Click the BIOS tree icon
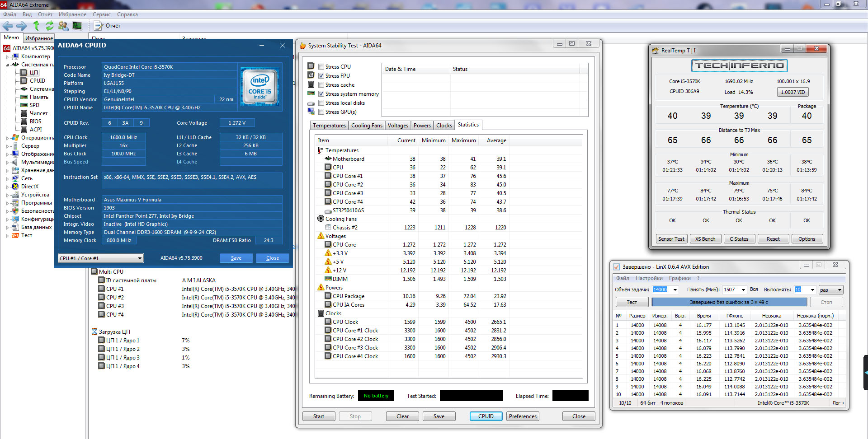868x439 pixels. [24, 121]
